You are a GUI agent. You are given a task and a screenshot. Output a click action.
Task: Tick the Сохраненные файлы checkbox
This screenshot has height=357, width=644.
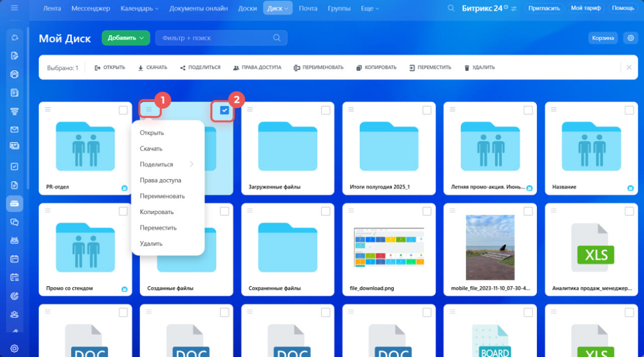click(x=326, y=211)
